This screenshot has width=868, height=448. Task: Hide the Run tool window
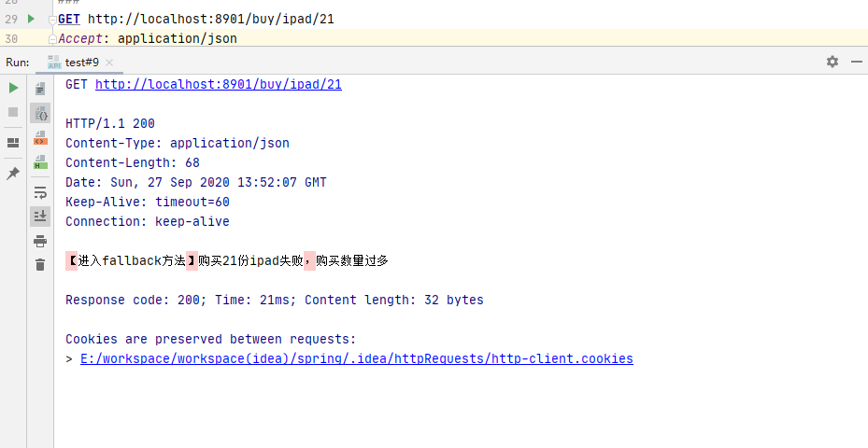[x=855, y=62]
